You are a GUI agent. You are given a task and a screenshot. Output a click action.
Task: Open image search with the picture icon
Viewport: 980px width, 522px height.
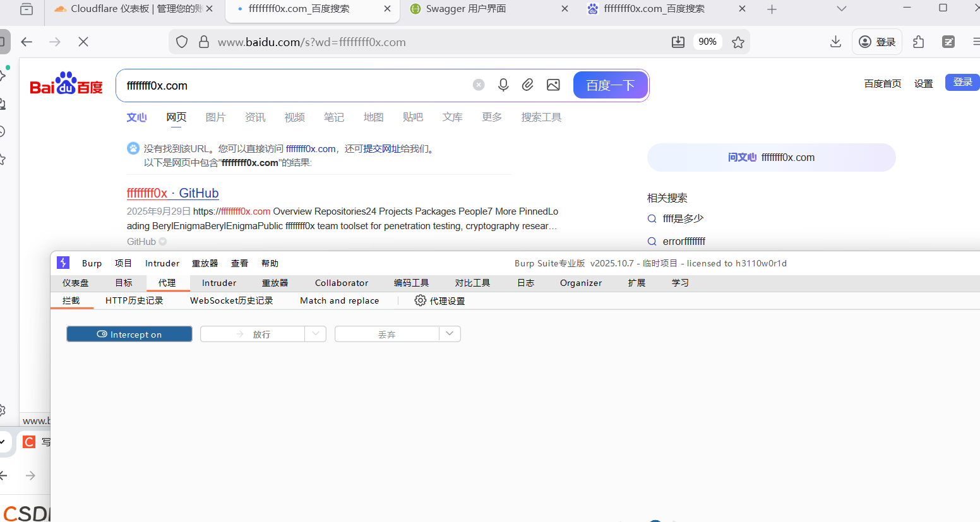(x=553, y=85)
